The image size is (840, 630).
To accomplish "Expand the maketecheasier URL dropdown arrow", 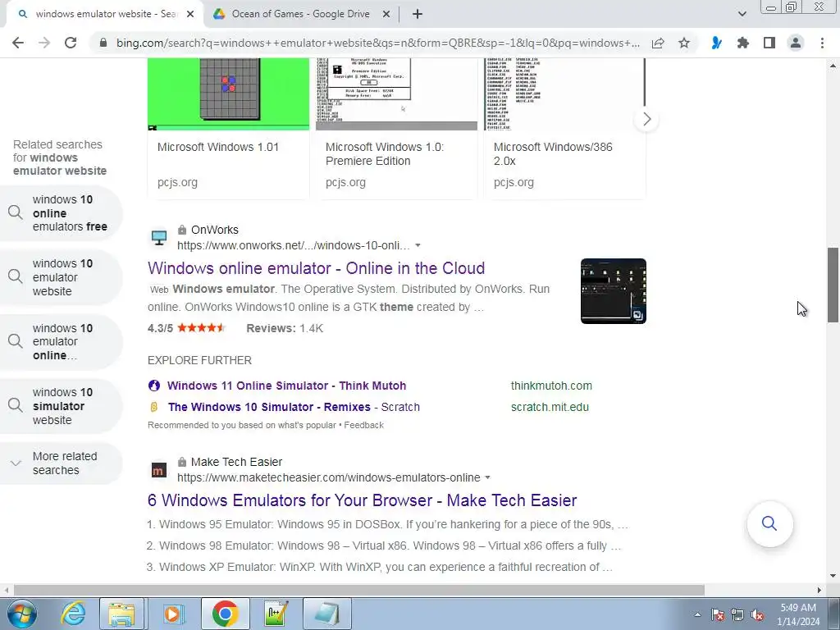I will 487,477.
